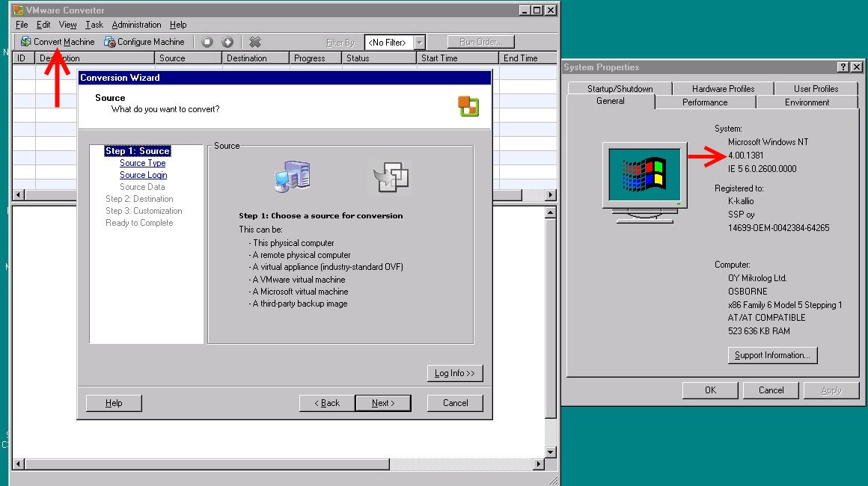
Task: Click the Start Time column header
Action: point(458,58)
